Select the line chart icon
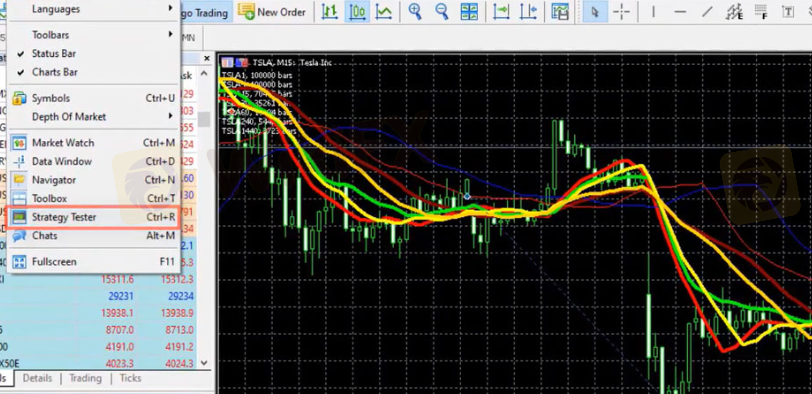 pyautogui.click(x=384, y=11)
